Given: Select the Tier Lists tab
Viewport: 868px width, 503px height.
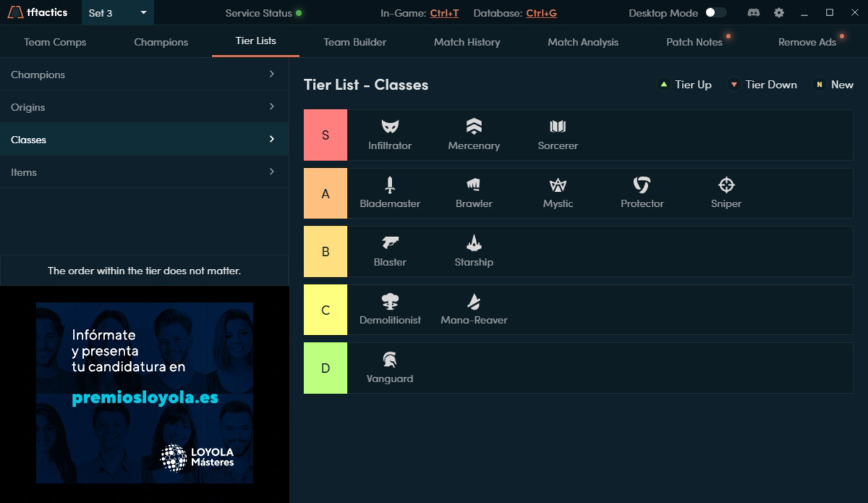Looking at the screenshot, I should click(256, 41).
